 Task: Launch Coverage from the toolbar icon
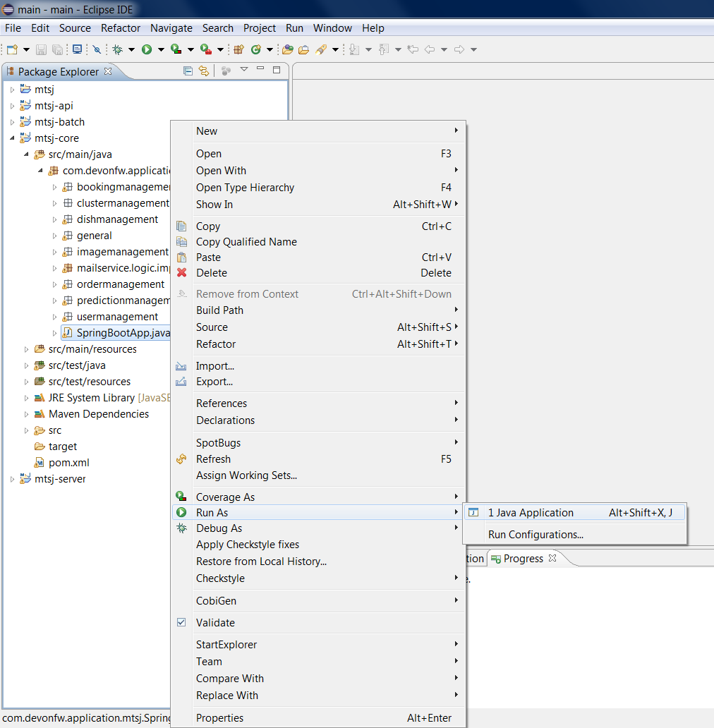(175, 49)
